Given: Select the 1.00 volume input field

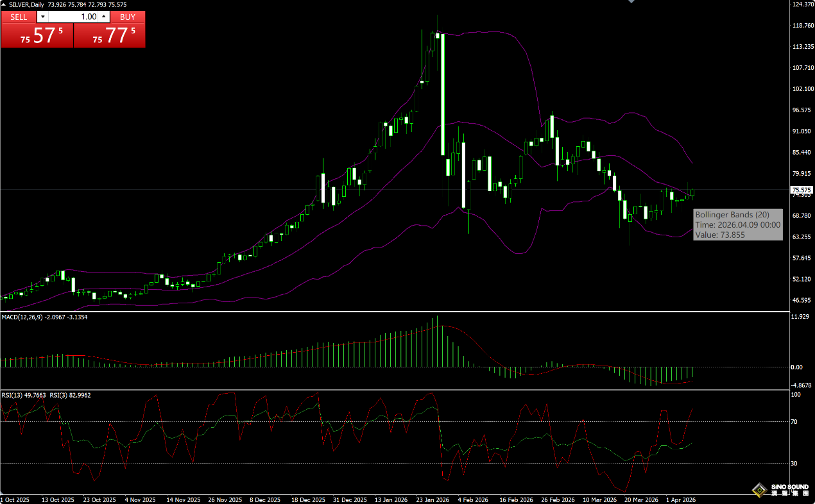Looking at the screenshot, I should coord(74,17).
